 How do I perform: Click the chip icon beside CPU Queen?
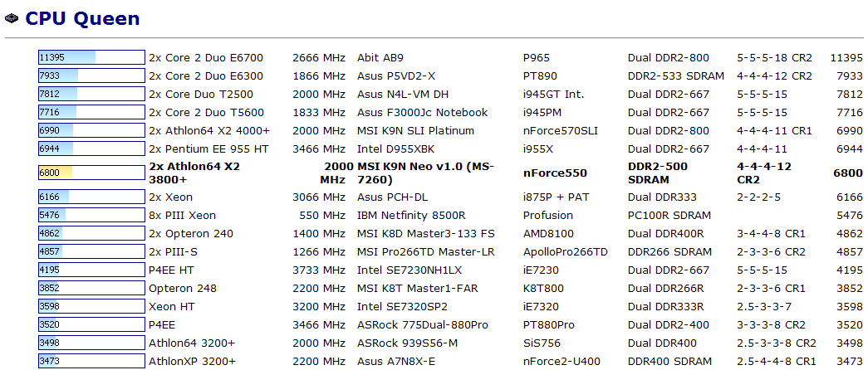(11, 19)
